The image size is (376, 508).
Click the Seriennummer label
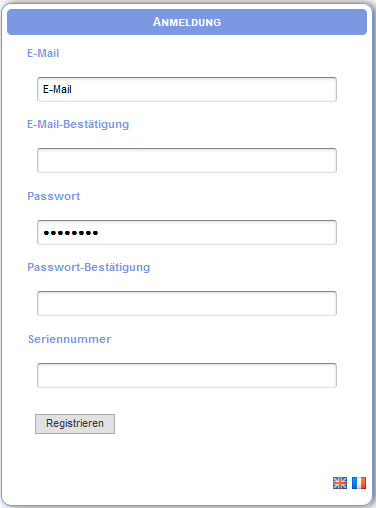point(69,339)
